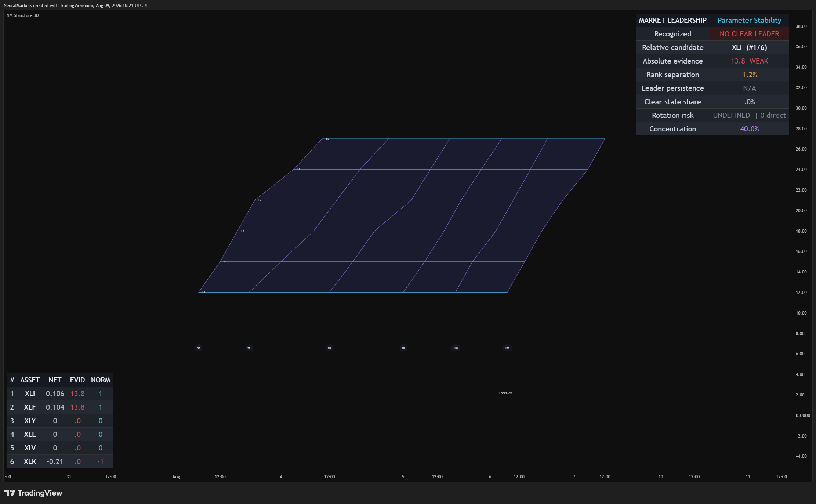Click the N/A leader persistence value
Image resolution: width=816 pixels, height=504 pixels.
tap(749, 88)
